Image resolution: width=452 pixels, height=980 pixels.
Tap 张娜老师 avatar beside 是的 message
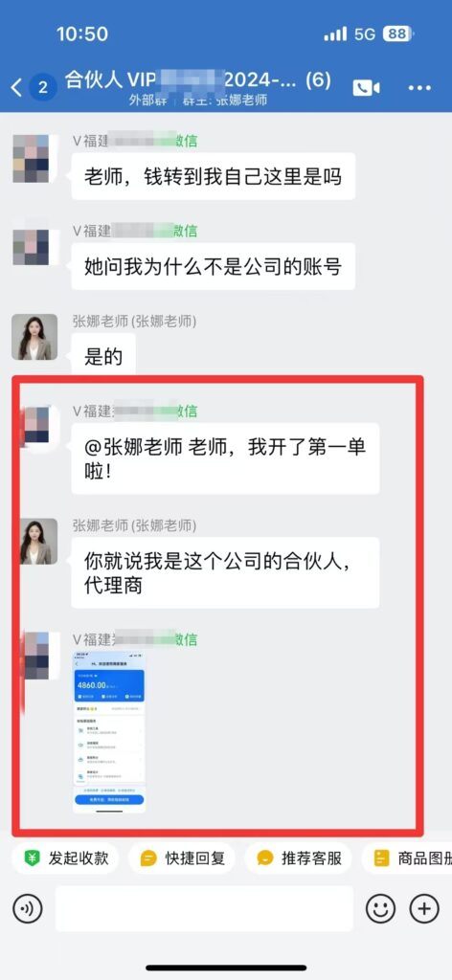point(34,338)
